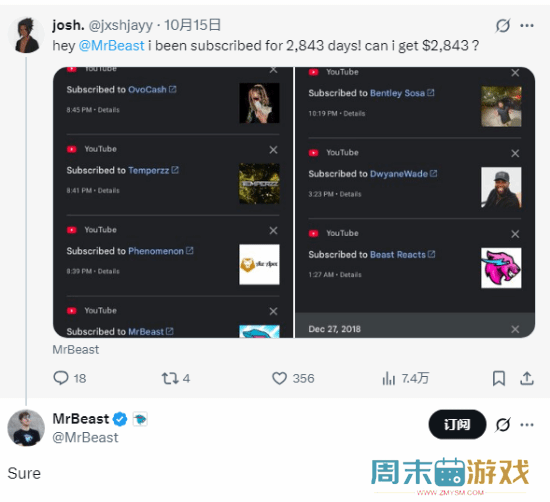550x502 pixels.
Task: Retweet josh's post with 4 reposts
Action: pos(175,378)
